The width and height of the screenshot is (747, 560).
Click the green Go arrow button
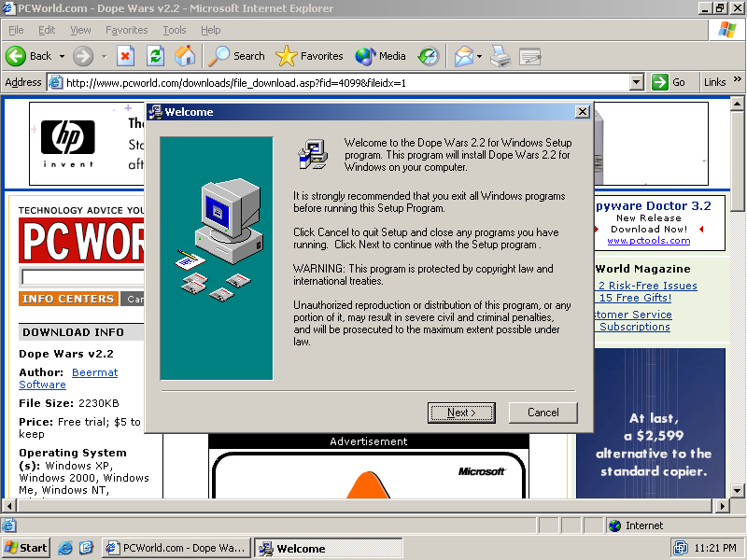[x=660, y=82]
